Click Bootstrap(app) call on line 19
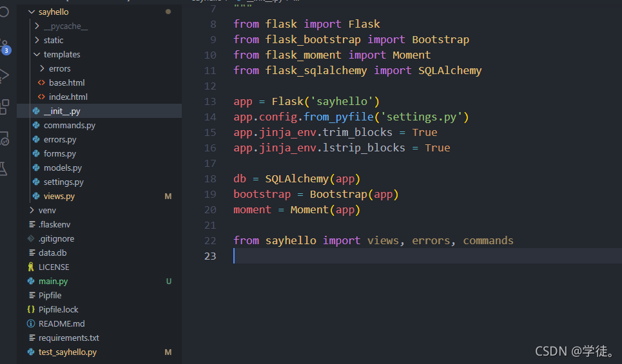This screenshot has width=622, height=364. coord(355,195)
